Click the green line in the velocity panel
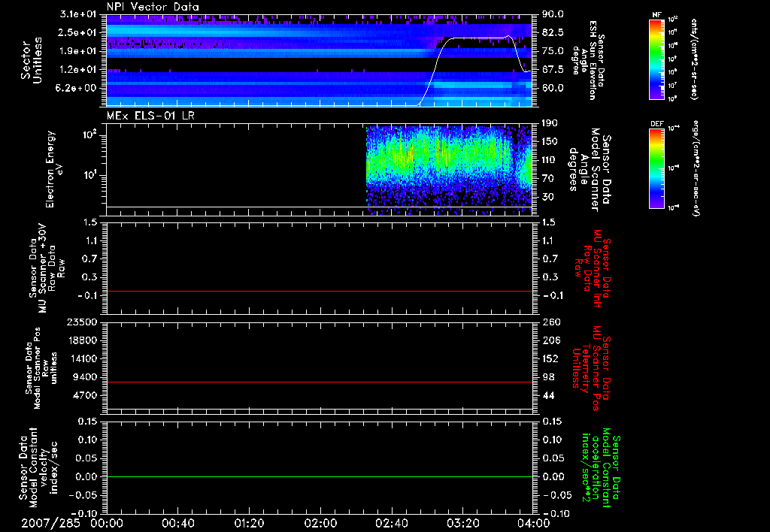This screenshot has width=770, height=532. pos(319,476)
